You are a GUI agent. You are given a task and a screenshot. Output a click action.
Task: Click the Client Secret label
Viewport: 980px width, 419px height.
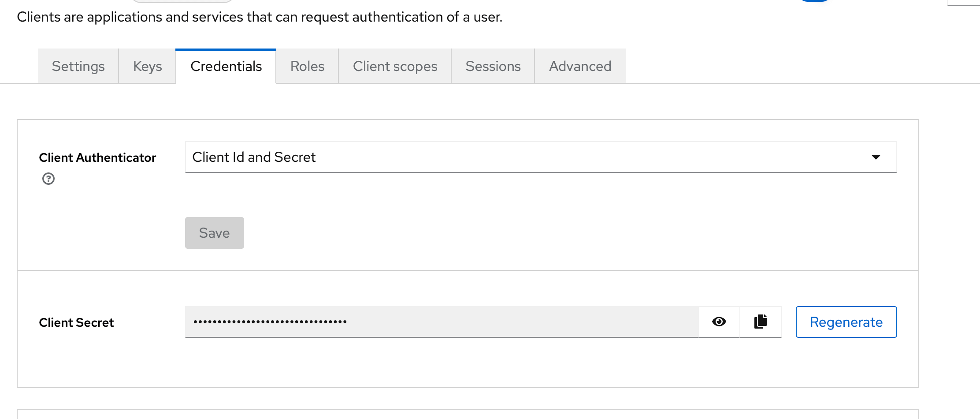(x=76, y=322)
